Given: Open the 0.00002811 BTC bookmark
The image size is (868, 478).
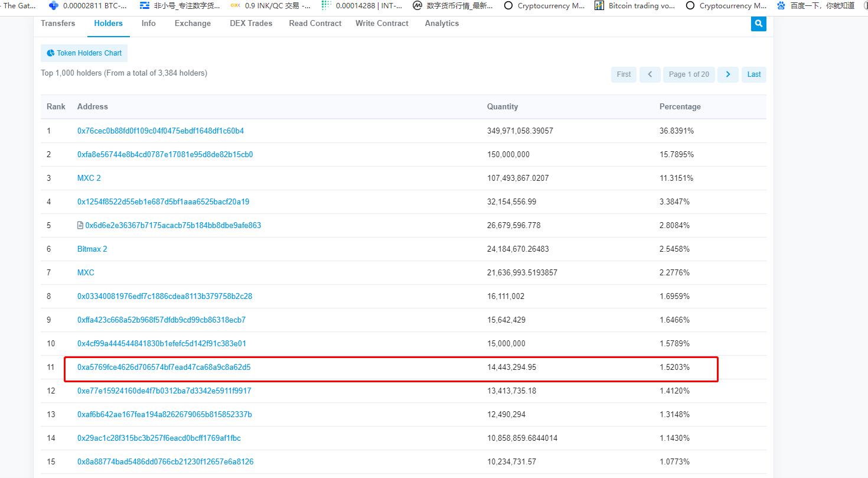Looking at the screenshot, I should coord(89,6).
